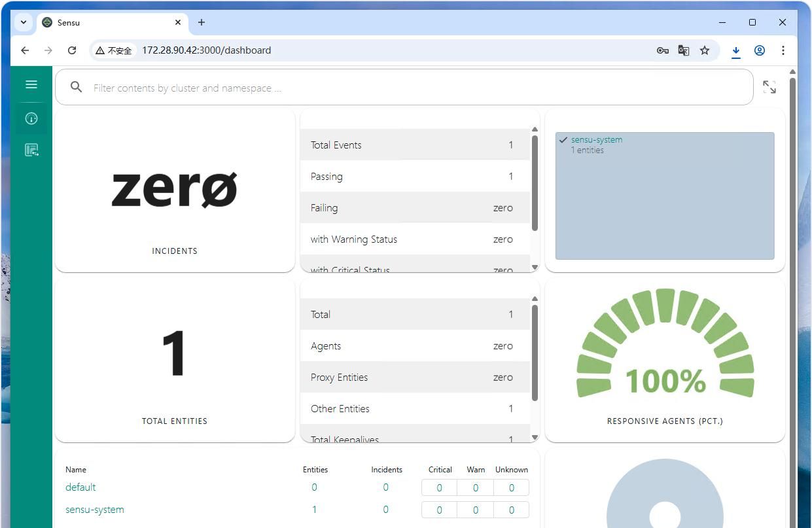Click the incidents count for default
Image resolution: width=812 pixels, height=528 pixels.
click(x=385, y=487)
